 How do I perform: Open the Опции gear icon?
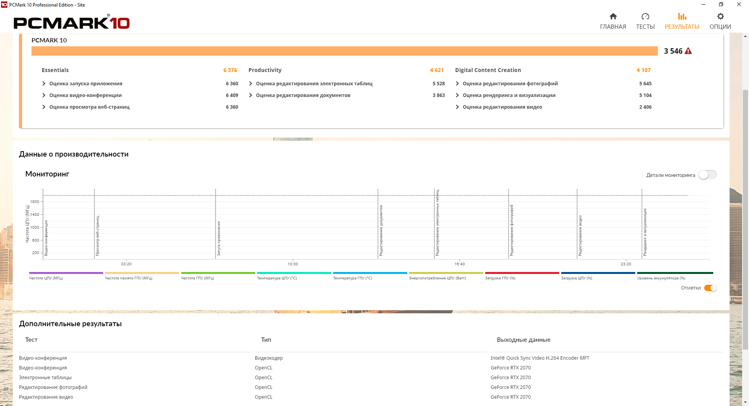coord(720,16)
